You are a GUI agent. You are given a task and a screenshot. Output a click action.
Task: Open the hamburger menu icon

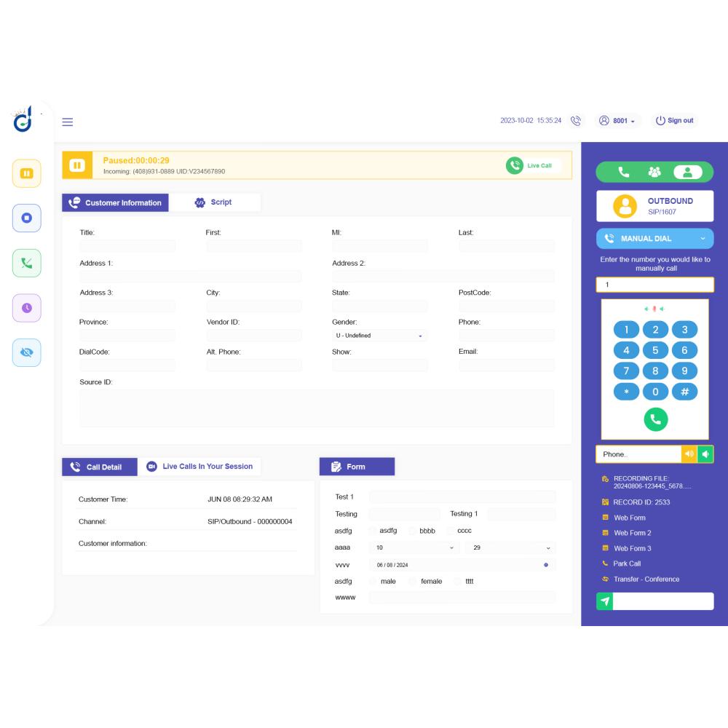pyautogui.click(x=68, y=122)
